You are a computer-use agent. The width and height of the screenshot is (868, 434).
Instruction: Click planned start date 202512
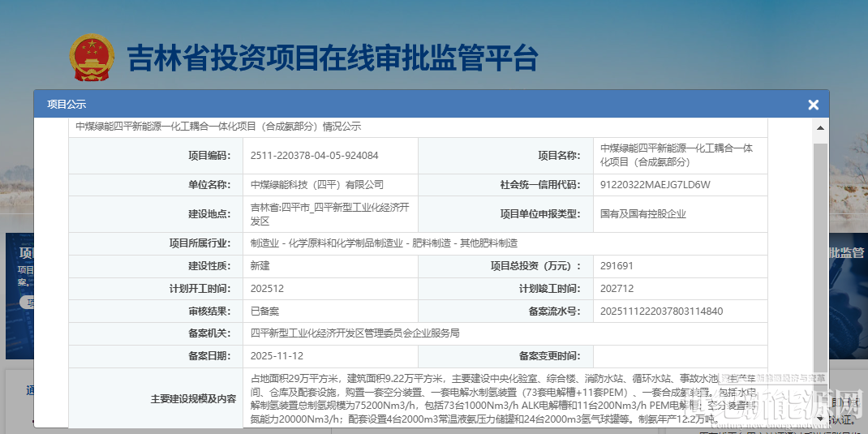tap(267, 289)
